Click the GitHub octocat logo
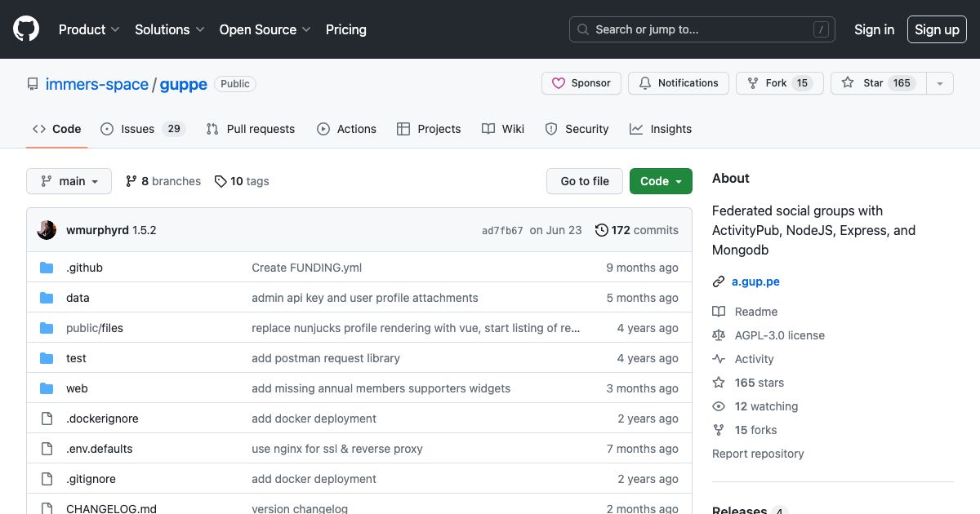The height and width of the screenshot is (514, 980). [x=25, y=29]
